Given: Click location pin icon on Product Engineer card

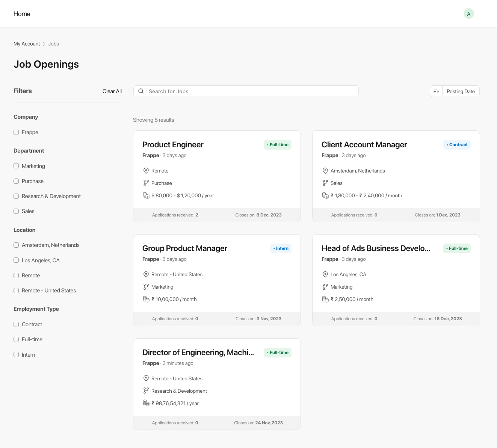Looking at the screenshot, I should [x=146, y=171].
